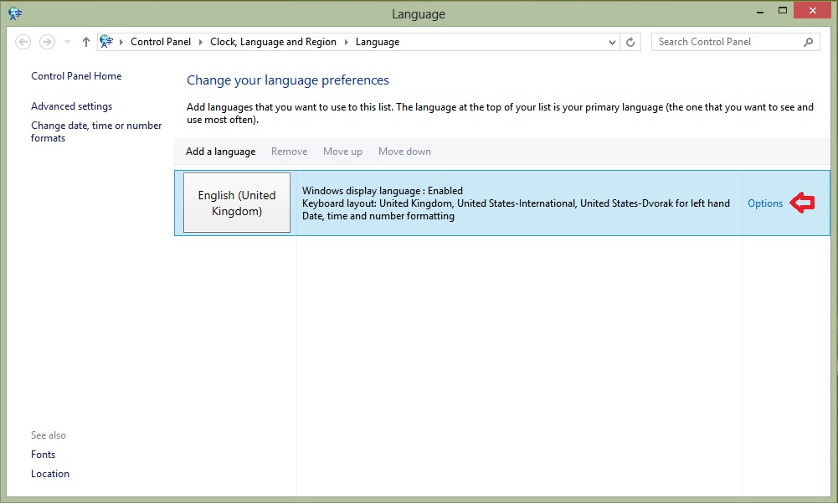The width and height of the screenshot is (838, 504).
Task: Click the search magnifier icon
Action: [x=808, y=41]
